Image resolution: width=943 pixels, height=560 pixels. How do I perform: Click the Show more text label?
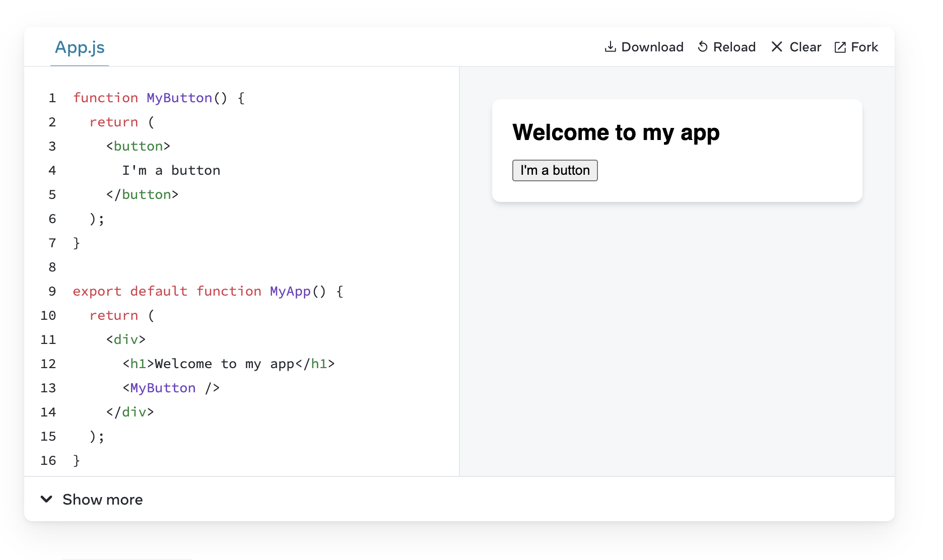point(102,500)
